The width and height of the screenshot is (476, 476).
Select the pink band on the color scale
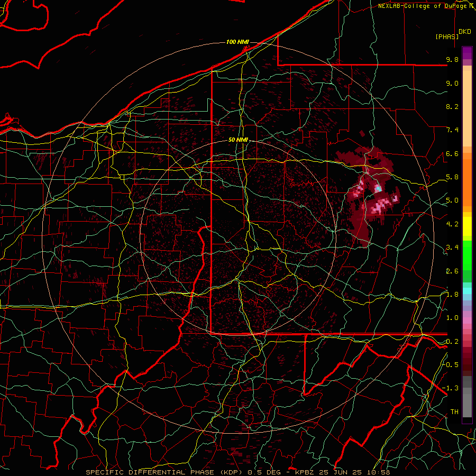467,321
